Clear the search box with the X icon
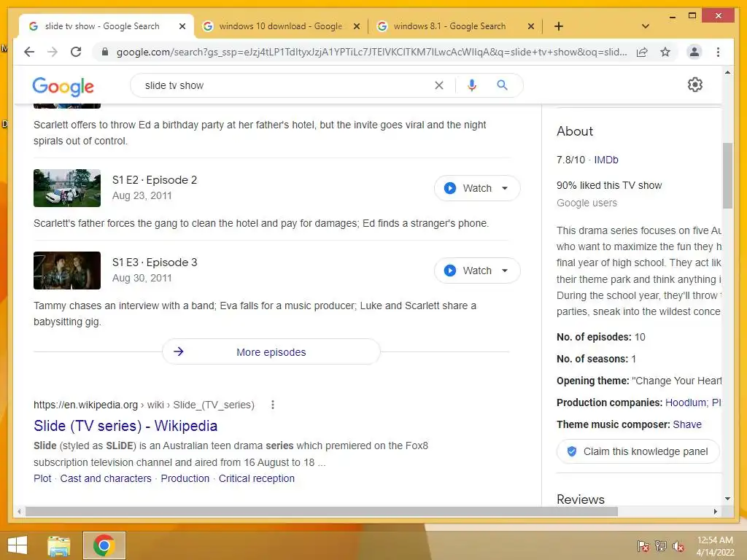Viewport: 747px width, 560px height. 438,85
